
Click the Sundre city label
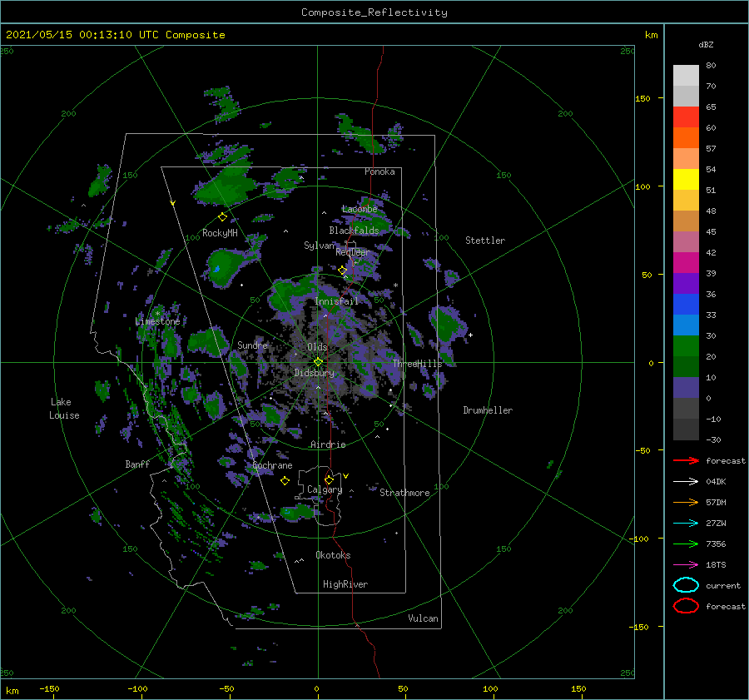point(252,345)
